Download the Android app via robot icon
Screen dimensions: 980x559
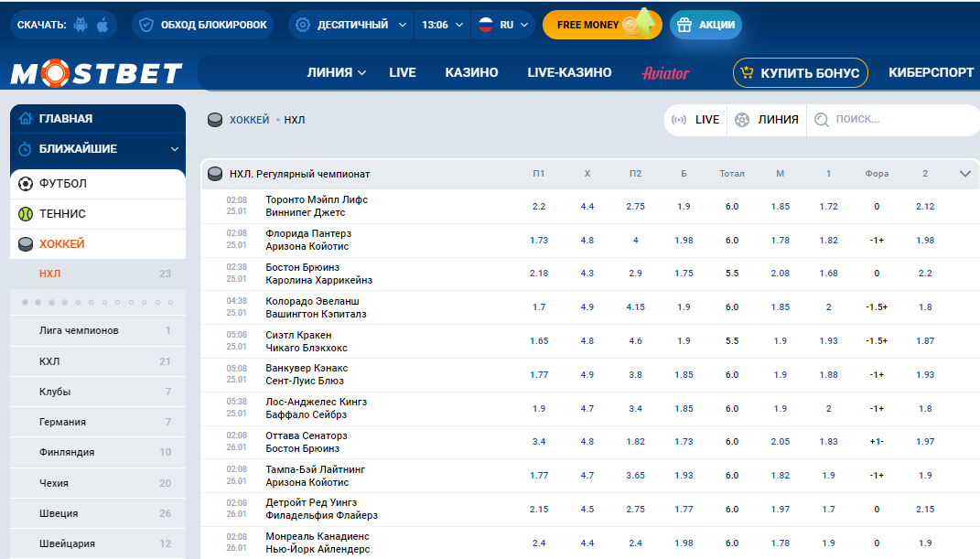[81, 25]
